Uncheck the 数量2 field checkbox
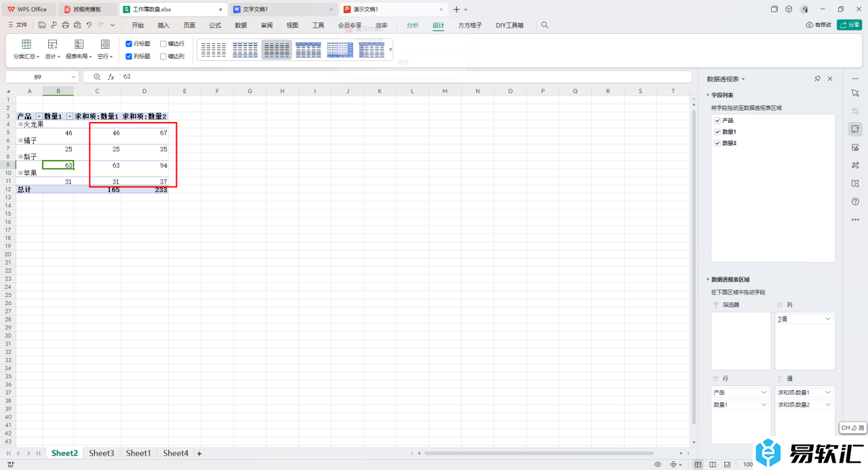This screenshot has height=470, width=868. tap(717, 143)
